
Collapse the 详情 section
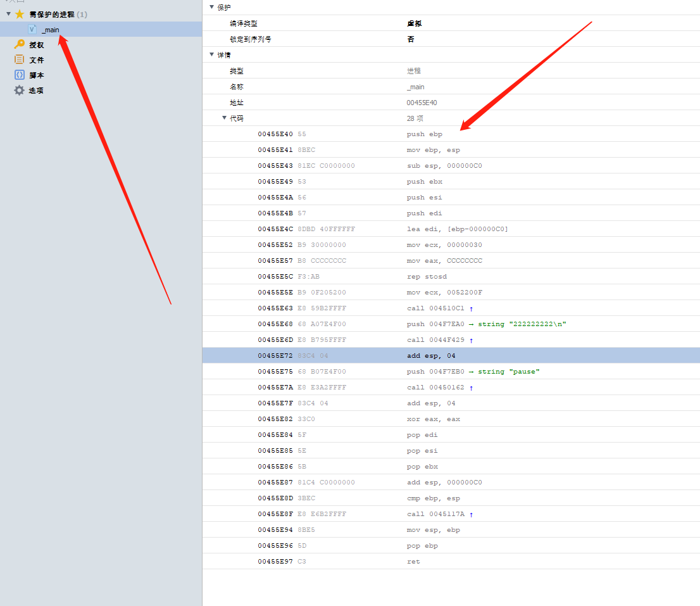211,54
